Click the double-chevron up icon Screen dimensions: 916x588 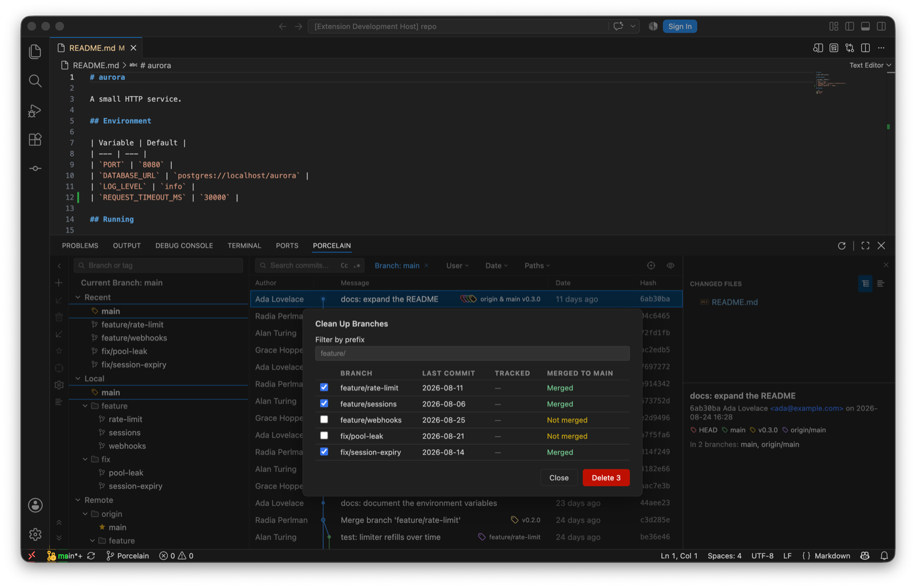59,523
